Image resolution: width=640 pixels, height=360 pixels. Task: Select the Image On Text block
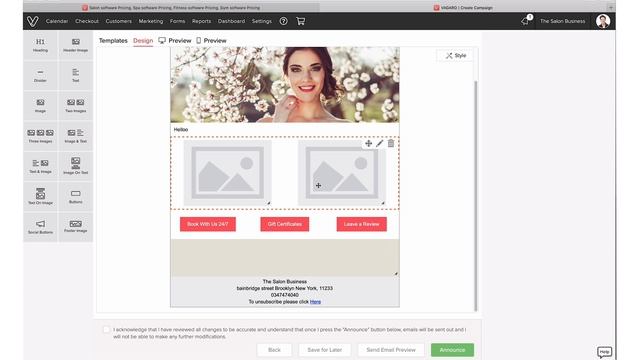[76, 166]
